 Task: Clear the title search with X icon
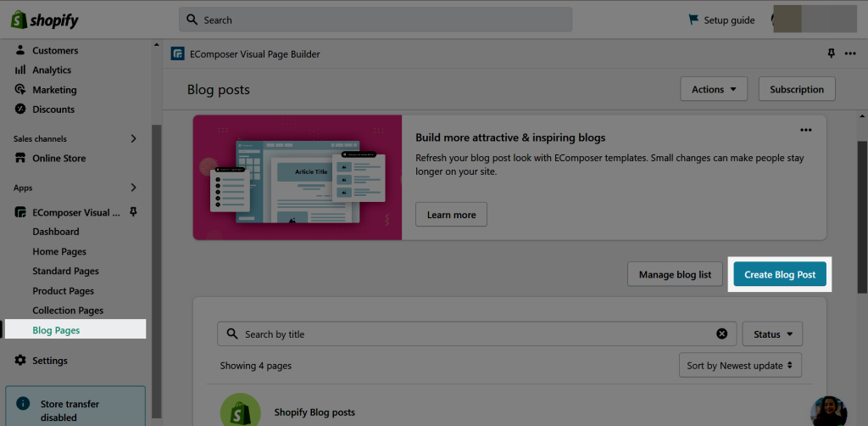pyautogui.click(x=722, y=334)
